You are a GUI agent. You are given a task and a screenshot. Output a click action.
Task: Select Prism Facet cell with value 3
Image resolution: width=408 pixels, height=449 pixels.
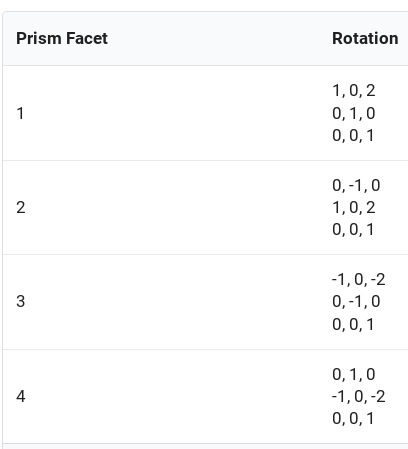tap(21, 301)
